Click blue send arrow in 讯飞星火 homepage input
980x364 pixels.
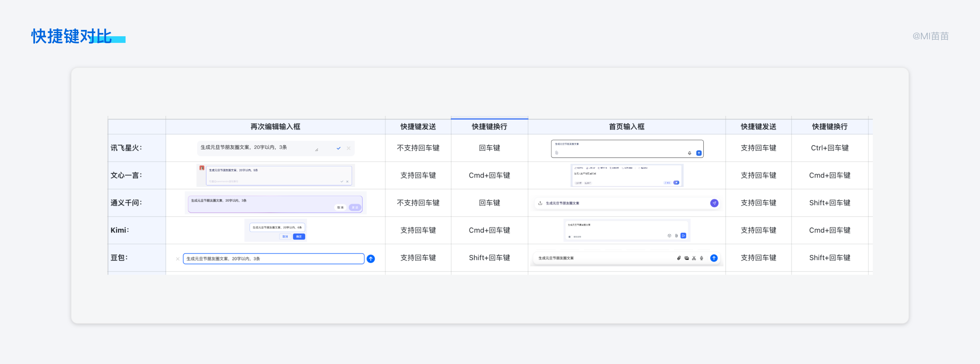699,153
